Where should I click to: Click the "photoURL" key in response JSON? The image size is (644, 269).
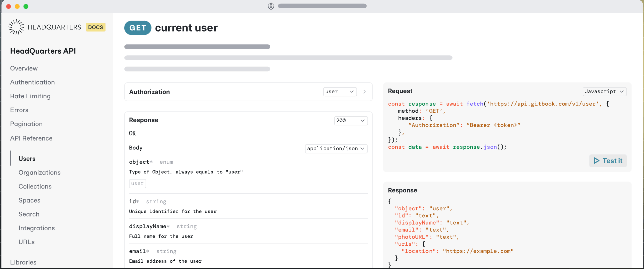[x=412, y=237]
